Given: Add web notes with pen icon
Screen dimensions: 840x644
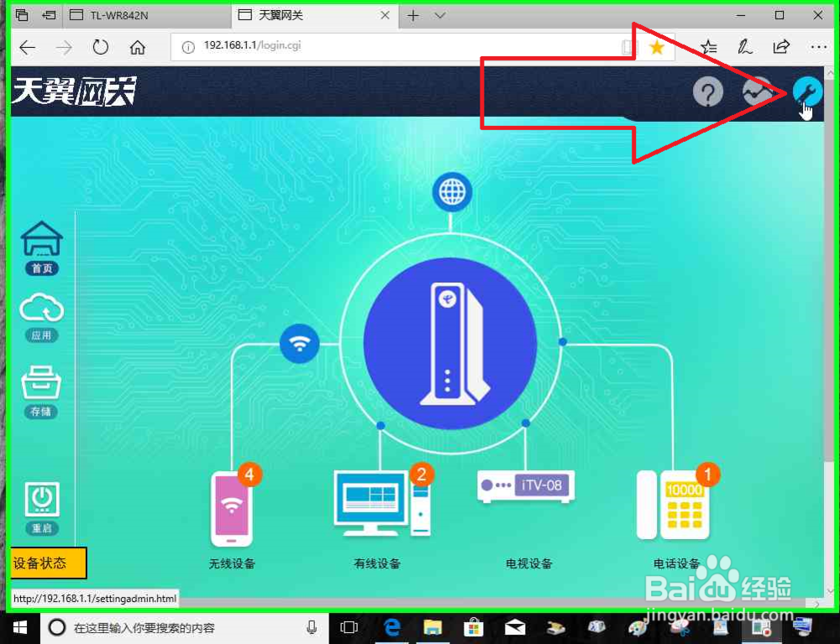Looking at the screenshot, I should tap(744, 47).
